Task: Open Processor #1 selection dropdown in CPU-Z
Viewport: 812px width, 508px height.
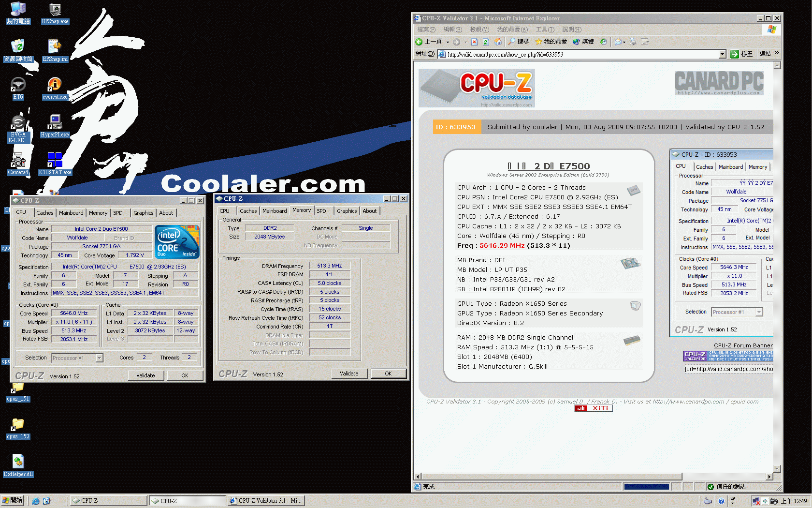Action: click(x=99, y=358)
